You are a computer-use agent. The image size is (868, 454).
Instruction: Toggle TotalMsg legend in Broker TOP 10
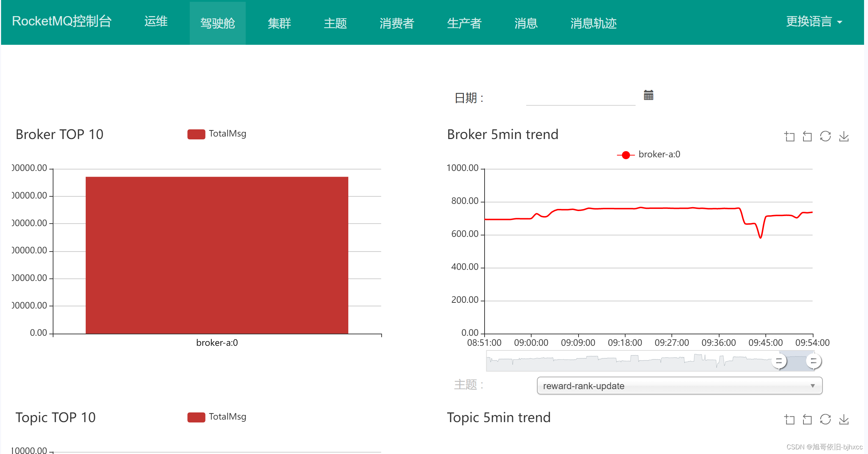[217, 134]
